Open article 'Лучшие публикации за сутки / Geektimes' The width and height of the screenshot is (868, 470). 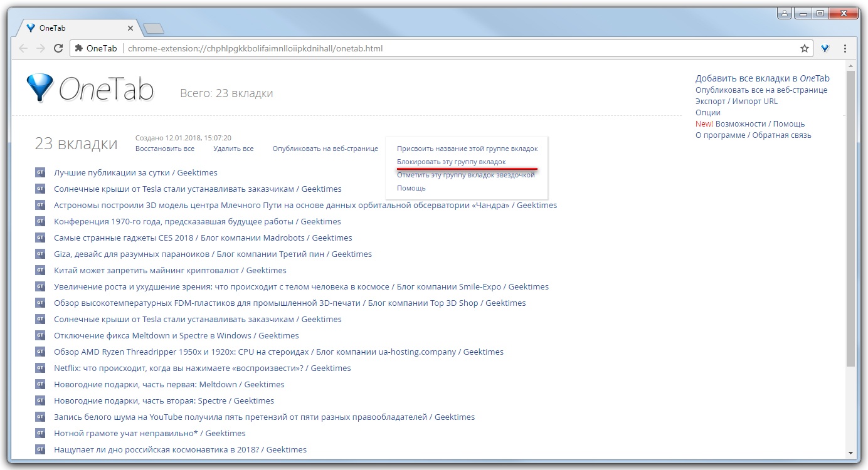click(x=135, y=172)
